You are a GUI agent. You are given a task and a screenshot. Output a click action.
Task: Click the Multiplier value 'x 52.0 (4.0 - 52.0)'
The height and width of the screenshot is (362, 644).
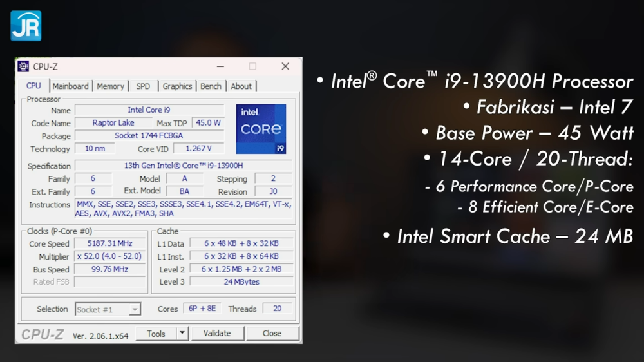pos(109,256)
